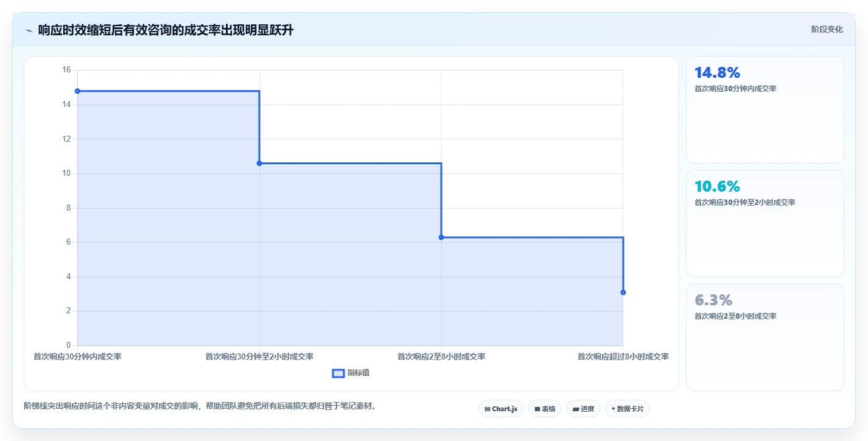Click the y-axis value 16

pyautogui.click(x=66, y=70)
